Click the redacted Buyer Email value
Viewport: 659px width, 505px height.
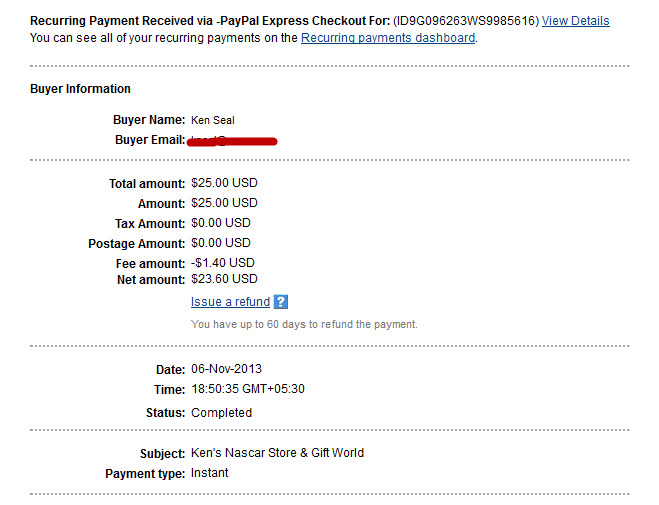pyautogui.click(x=232, y=141)
